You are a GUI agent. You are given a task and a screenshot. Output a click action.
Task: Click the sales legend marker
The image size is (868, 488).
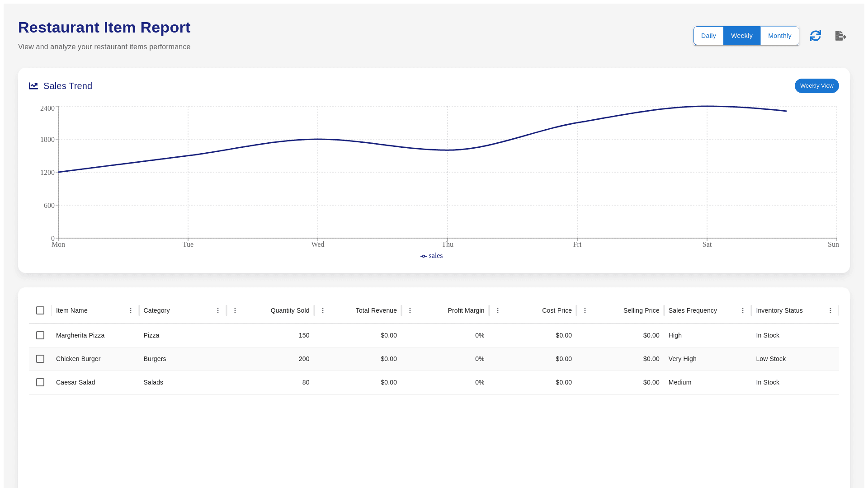click(x=424, y=256)
